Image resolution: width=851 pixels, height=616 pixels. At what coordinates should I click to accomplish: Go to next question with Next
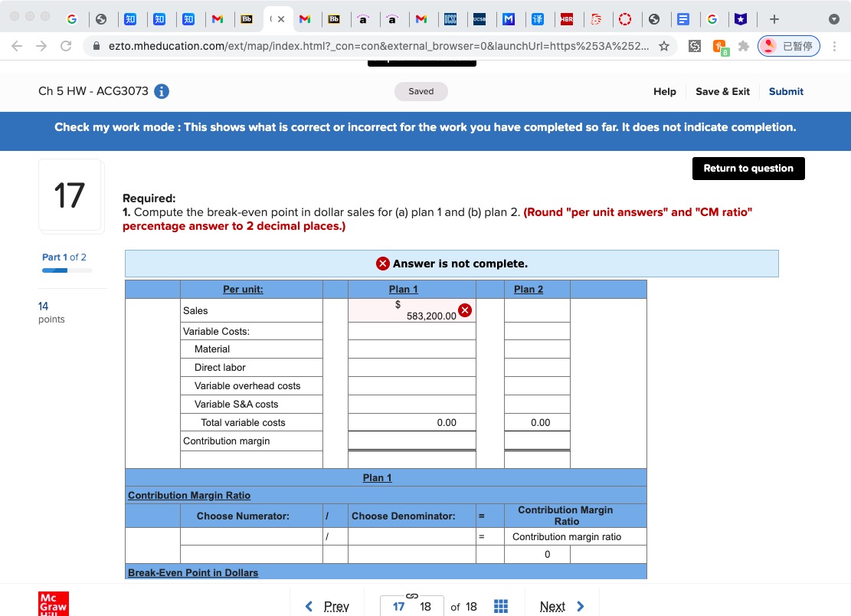pyautogui.click(x=552, y=606)
